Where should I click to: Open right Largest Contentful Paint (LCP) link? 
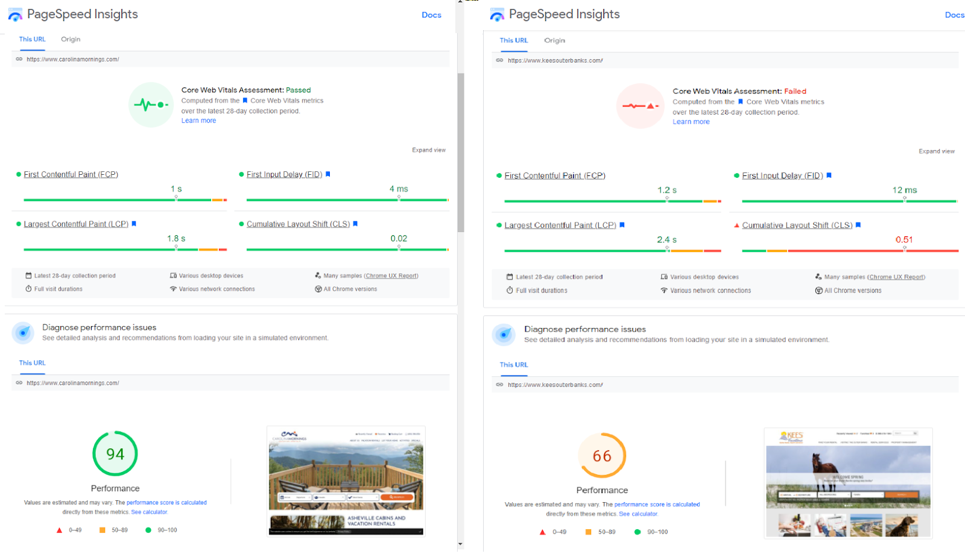coord(560,225)
